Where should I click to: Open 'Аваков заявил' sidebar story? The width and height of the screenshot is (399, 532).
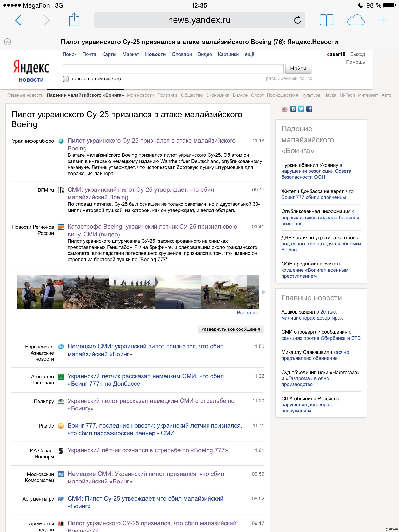point(312,315)
